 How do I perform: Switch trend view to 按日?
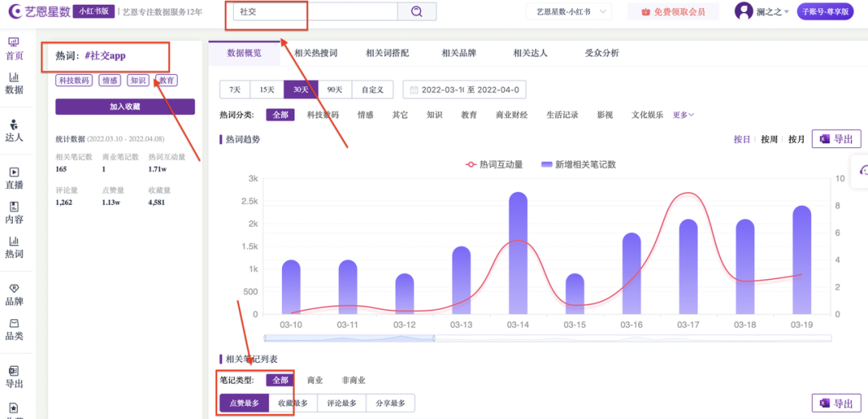(x=742, y=140)
